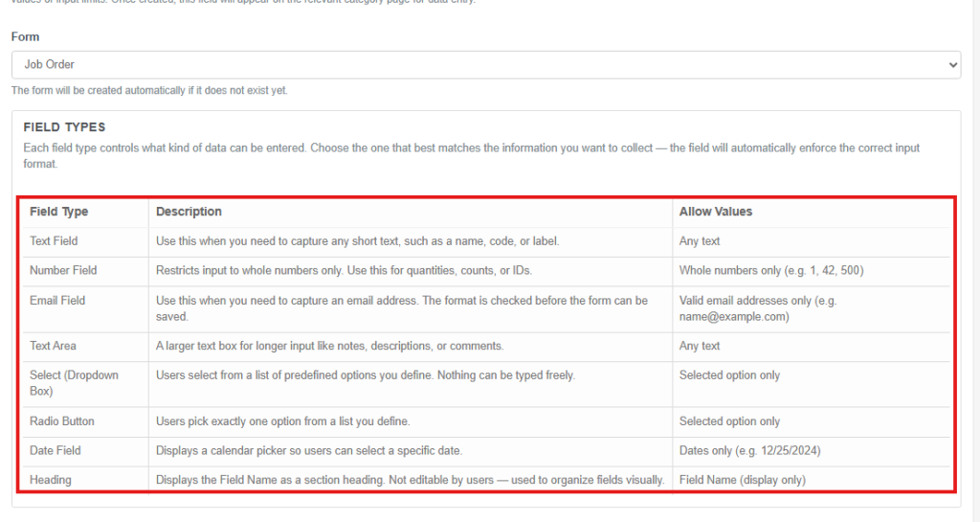980x522 pixels.
Task: Click the Form label above the dropdown
Action: 25,37
